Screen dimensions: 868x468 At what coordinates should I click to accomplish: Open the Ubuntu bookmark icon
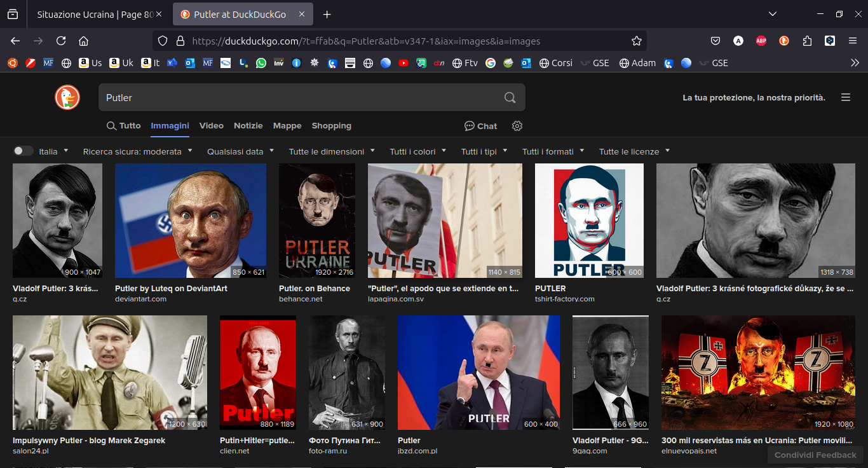click(x=12, y=63)
